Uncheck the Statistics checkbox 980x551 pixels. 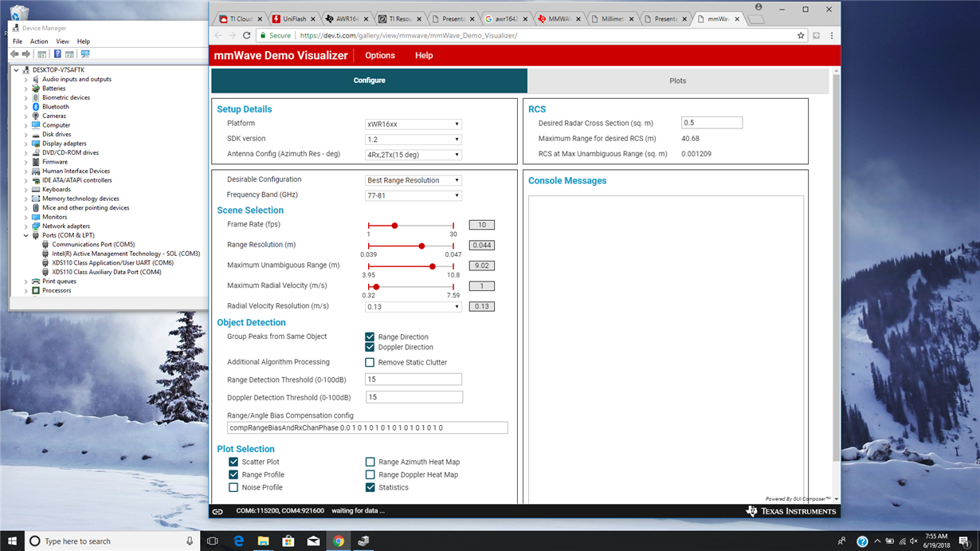pos(370,487)
